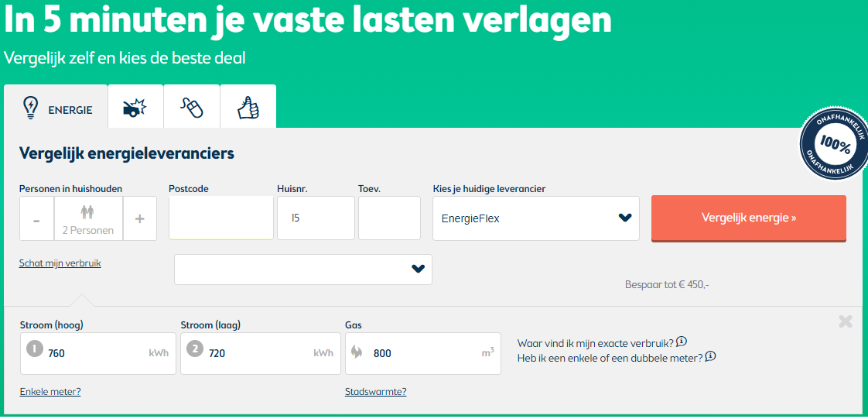Click the info icon after exacte verbruik
This screenshot has height=419, width=868.
682,342
